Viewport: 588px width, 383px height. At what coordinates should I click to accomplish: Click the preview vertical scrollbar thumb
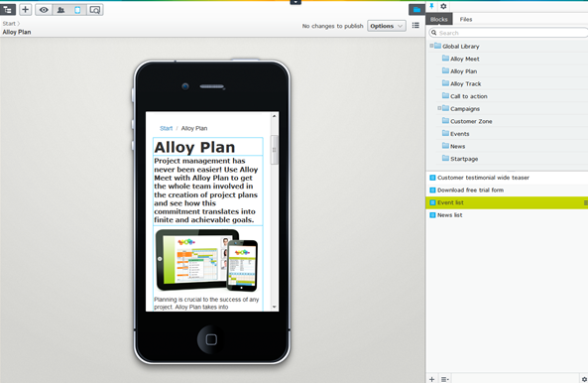pyautogui.click(x=274, y=150)
